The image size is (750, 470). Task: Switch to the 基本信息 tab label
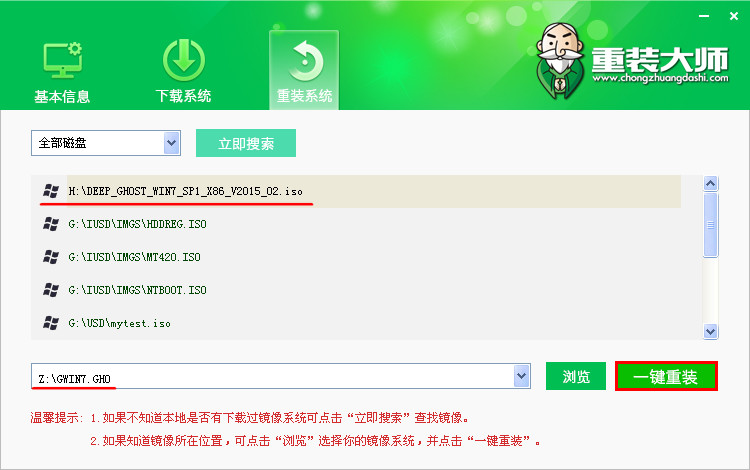tap(62, 97)
